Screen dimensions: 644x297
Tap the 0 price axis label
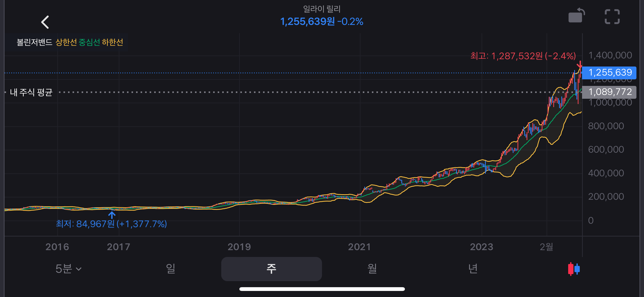point(591,220)
